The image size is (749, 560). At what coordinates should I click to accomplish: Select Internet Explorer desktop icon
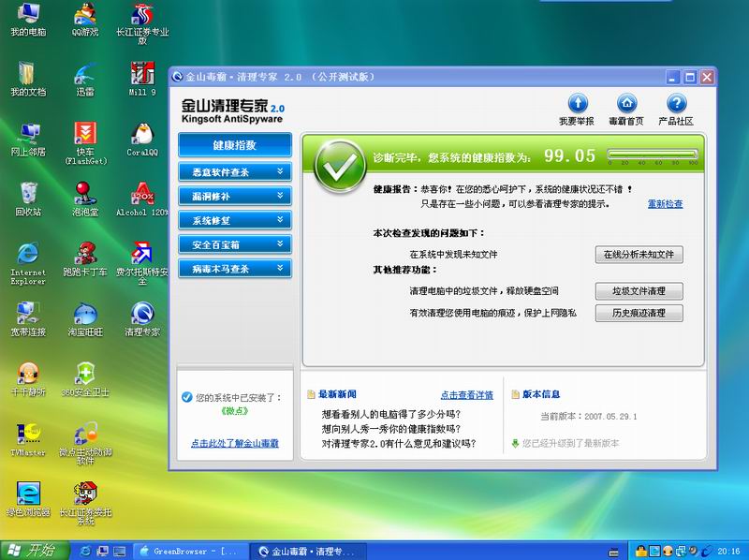28,264
